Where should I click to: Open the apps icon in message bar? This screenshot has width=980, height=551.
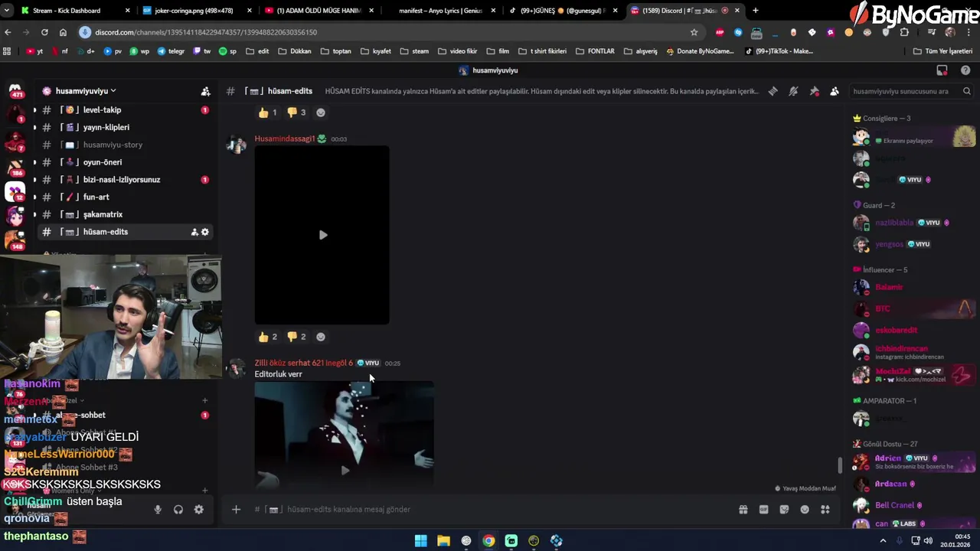(825, 510)
